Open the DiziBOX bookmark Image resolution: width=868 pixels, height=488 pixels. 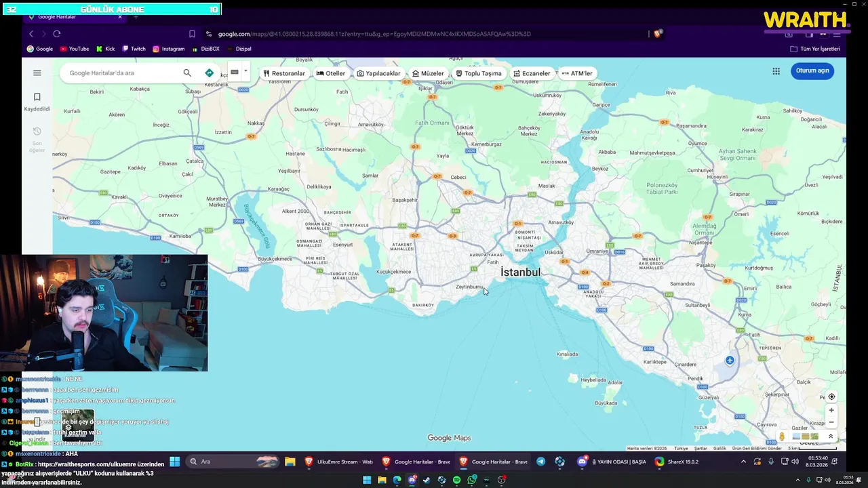pyautogui.click(x=206, y=49)
